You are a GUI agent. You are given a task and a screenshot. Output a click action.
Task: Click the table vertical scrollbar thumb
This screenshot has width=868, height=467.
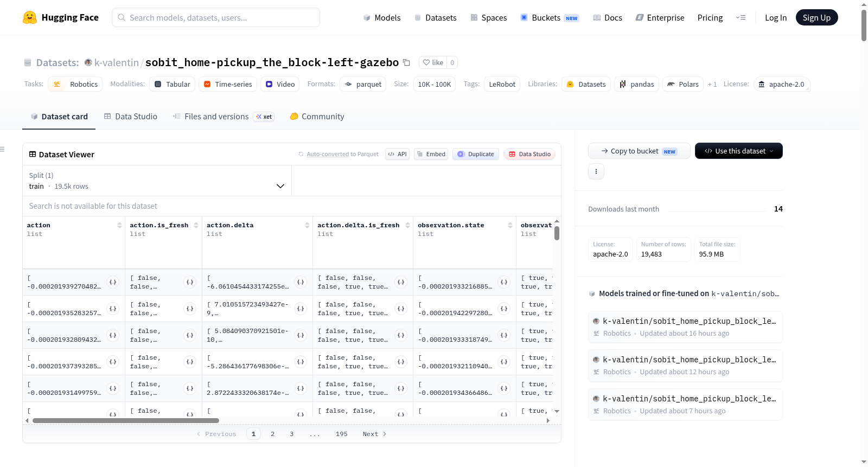click(x=557, y=233)
